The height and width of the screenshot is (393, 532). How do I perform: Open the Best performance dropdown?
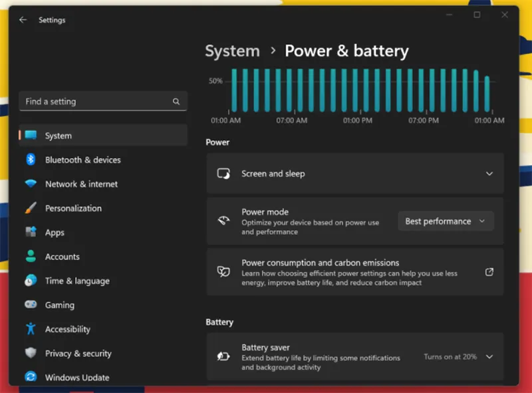(x=446, y=221)
